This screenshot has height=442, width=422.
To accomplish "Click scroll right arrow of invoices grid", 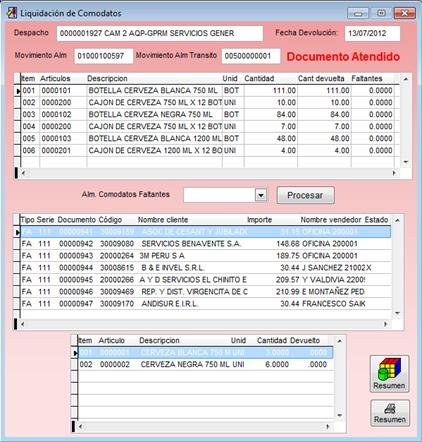I will (x=386, y=324).
